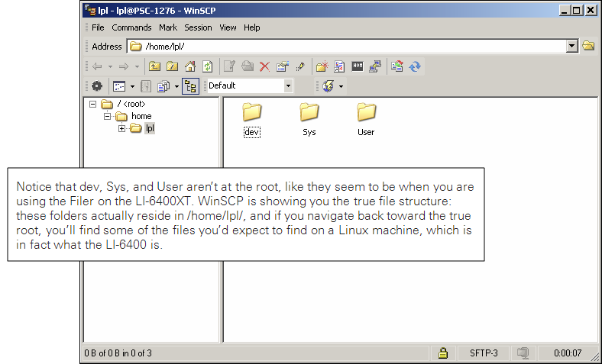602x364 pixels.
Task: Open the queue icon dropdown arrow
Action: tap(176, 86)
